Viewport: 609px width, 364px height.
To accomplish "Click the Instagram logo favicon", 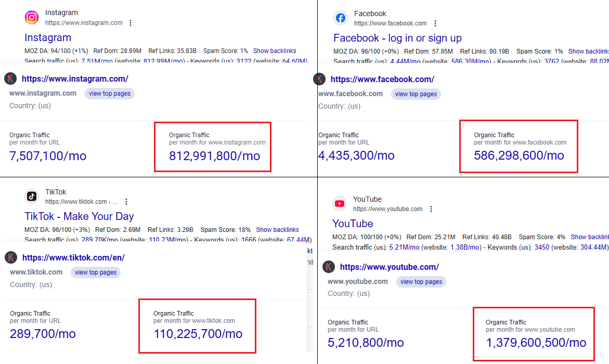I will click(x=31, y=18).
